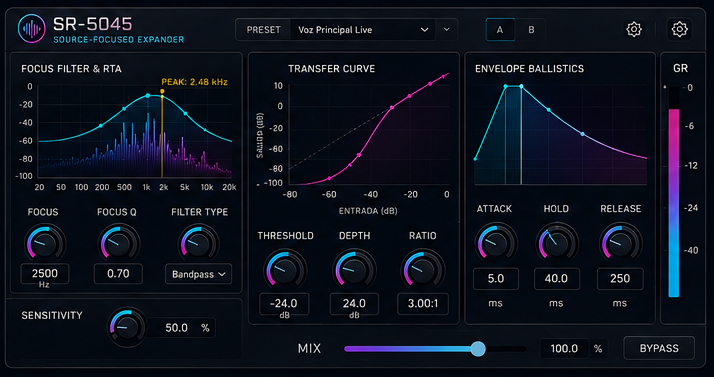Screen dimensions: 714x377
Task: Click the envelope hold end node
Action: [x=521, y=86]
